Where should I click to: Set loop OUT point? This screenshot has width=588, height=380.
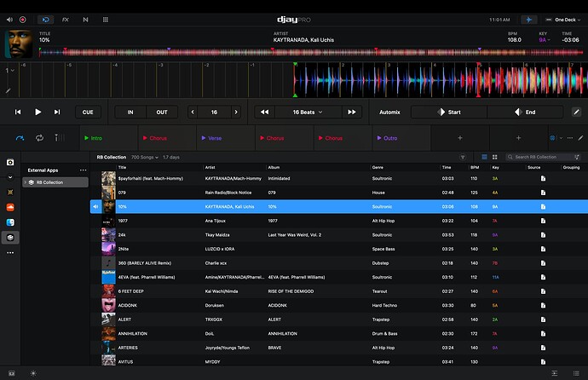pos(162,112)
